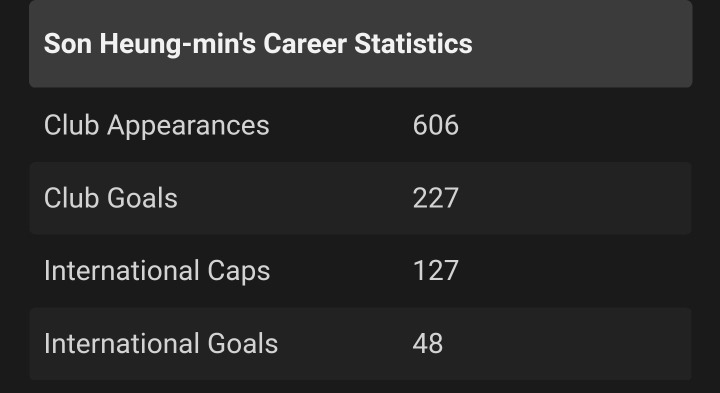Click the word Caps in International Caps
720x393 pixels.
pos(239,272)
